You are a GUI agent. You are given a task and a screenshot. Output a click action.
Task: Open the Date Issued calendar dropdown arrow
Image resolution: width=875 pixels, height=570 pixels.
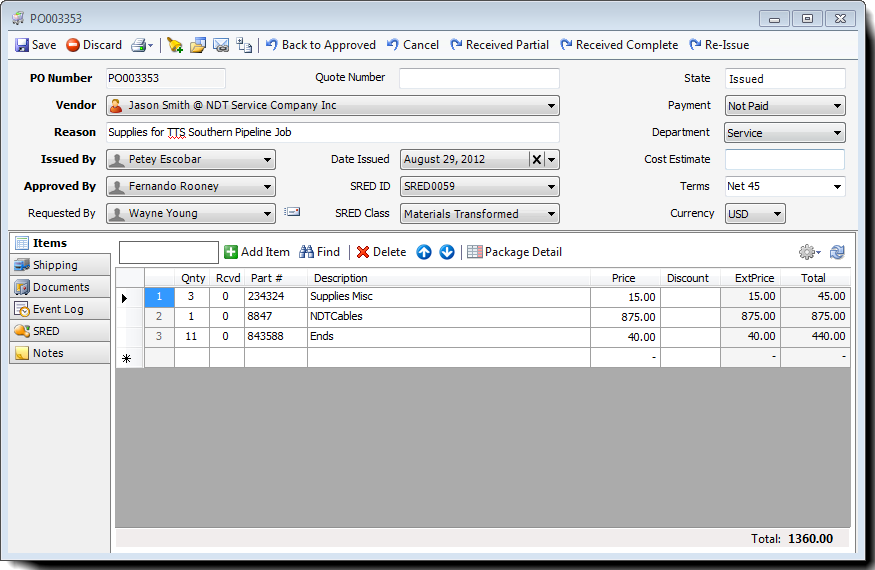coord(551,160)
